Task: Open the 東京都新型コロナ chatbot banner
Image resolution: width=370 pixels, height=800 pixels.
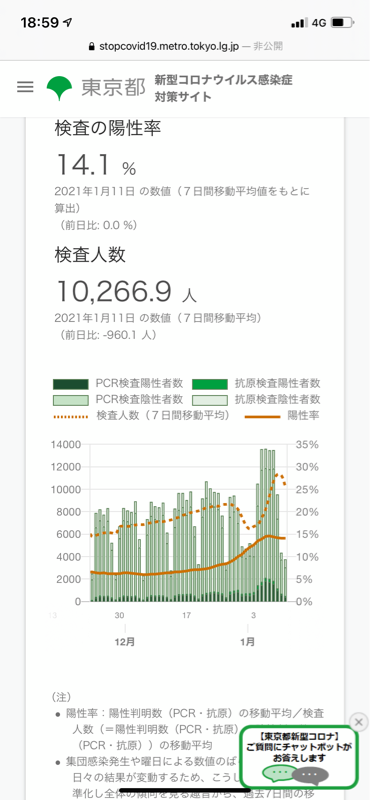Action: (299, 757)
